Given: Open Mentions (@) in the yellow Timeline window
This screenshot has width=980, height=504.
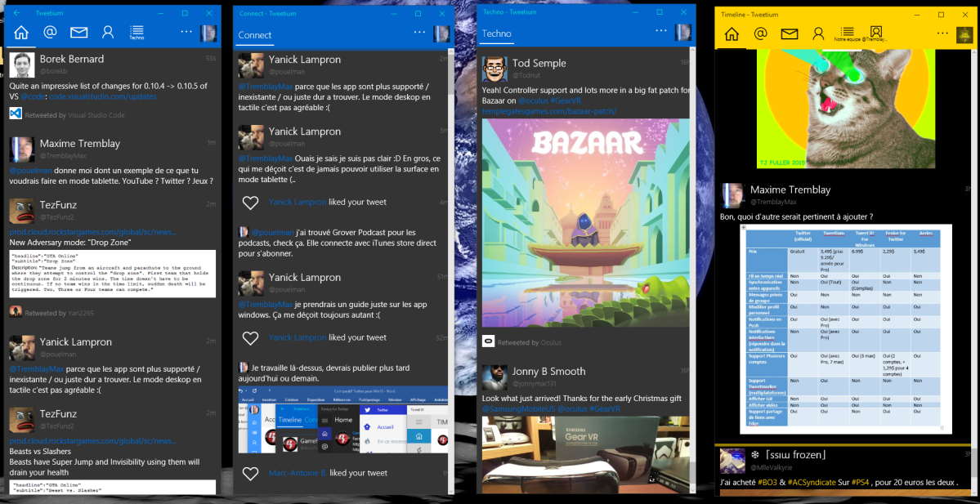Looking at the screenshot, I should pyautogui.click(x=760, y=33).
